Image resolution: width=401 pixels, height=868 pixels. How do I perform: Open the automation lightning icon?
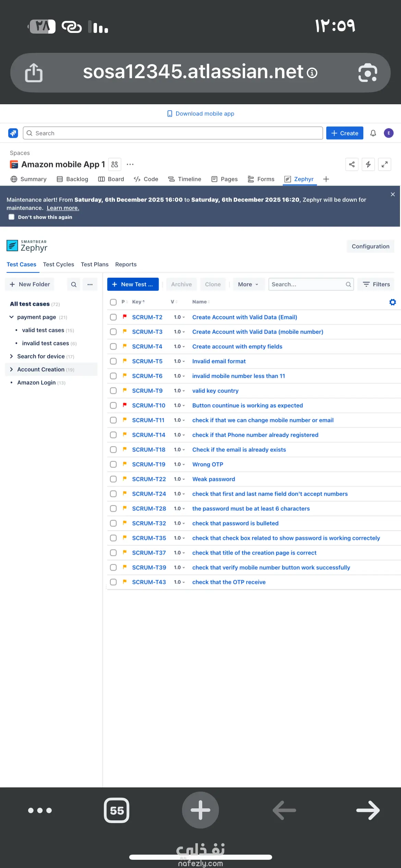[368, 164]
